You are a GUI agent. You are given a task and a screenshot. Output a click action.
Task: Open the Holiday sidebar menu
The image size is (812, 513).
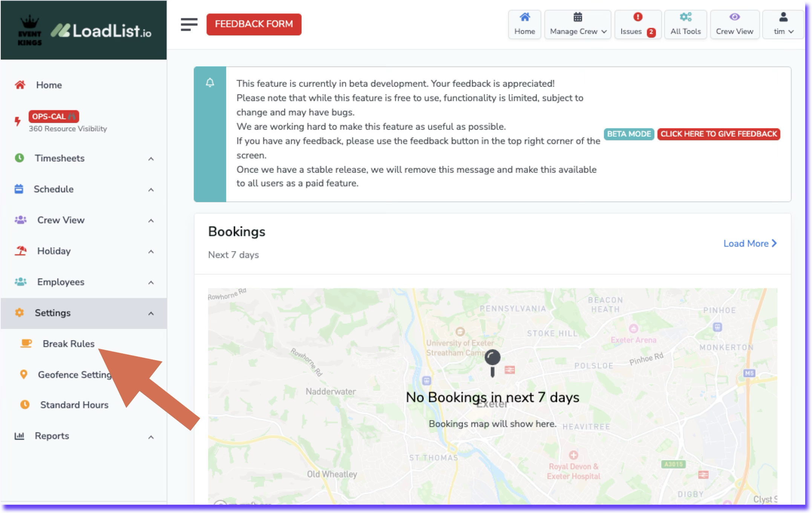click(84, 251)
